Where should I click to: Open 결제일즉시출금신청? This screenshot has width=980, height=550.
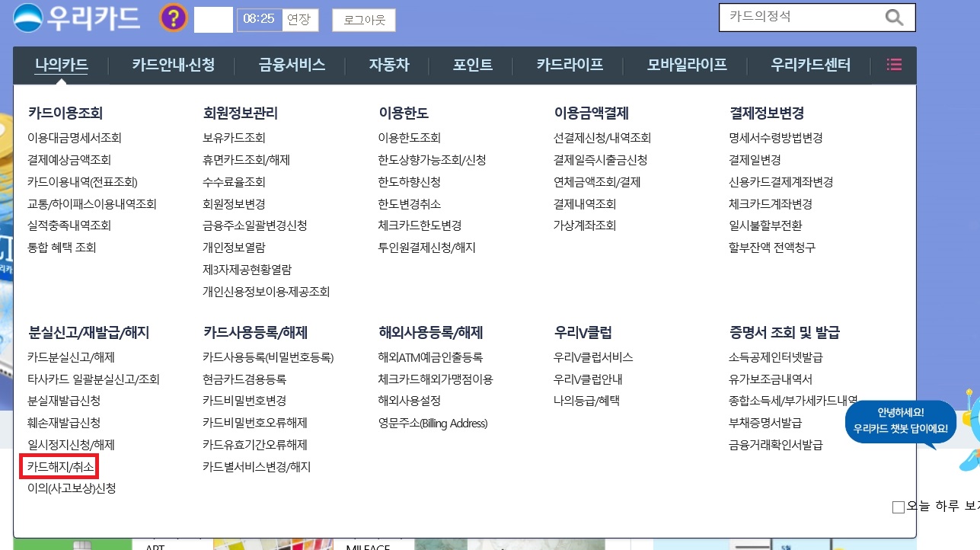[601, 160]
